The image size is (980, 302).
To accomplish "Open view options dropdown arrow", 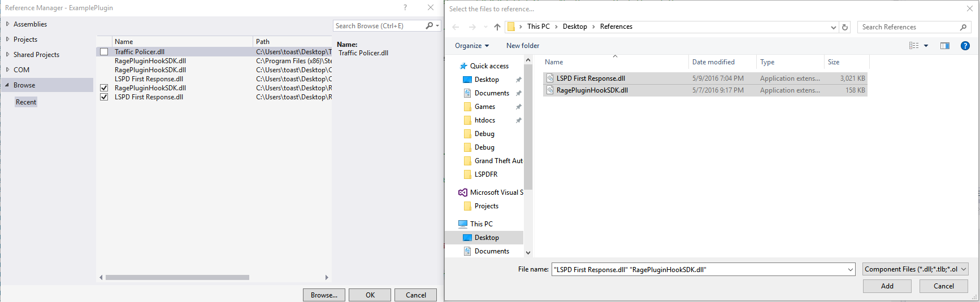I will (x=926, y=46).
